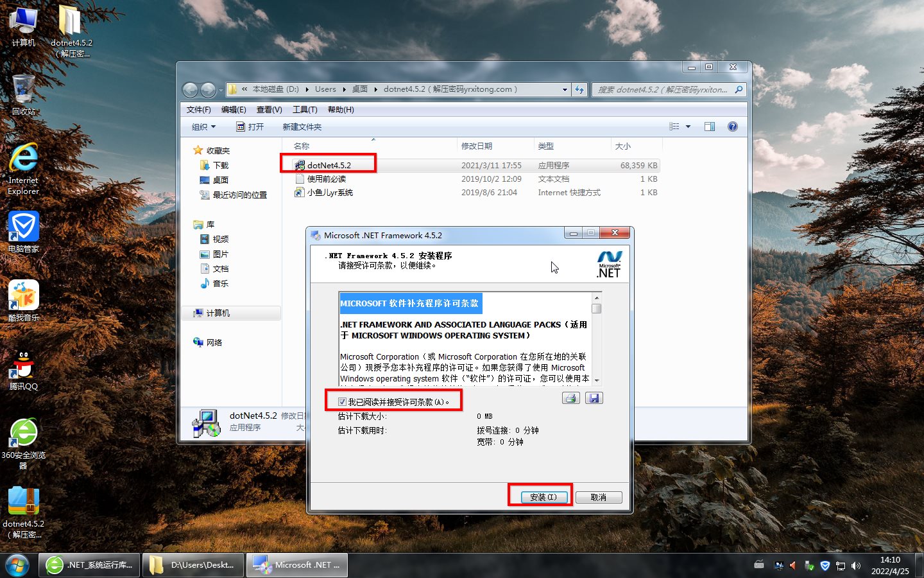Open 360安全浏览器 desktop icon

[x=24, y=443]
